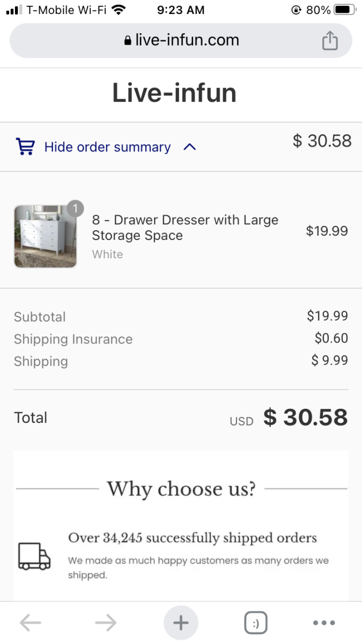Open the tab switcher icon
The width and height of the screenshot is (362, 644).
coord(255,623)
